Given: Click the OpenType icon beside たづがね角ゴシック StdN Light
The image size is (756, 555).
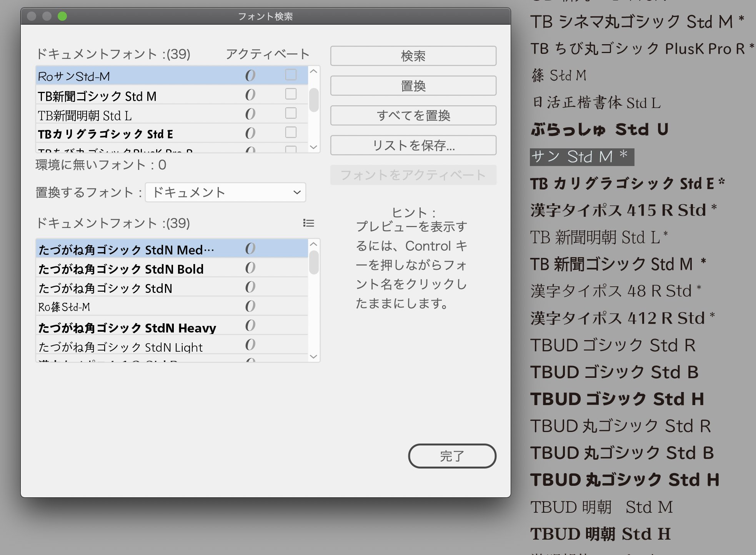Looking at the screenshot, I should 250,345.
